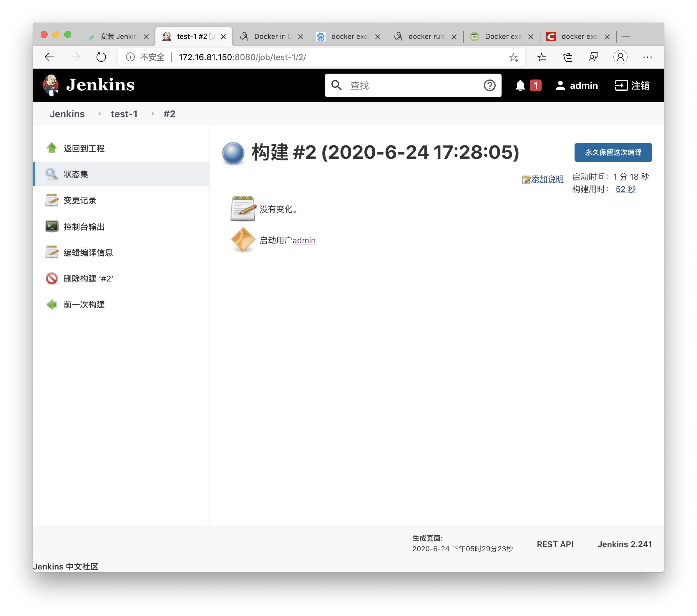Click the magnifying glass icon for 状态集

52,174
